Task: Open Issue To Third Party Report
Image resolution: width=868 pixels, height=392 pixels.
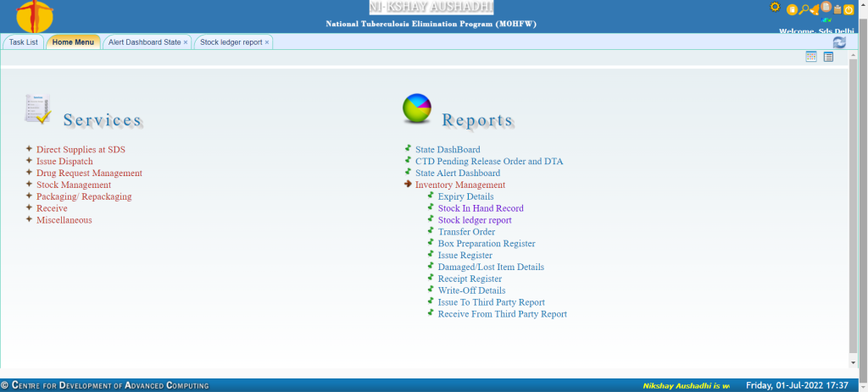Action: 492,302
